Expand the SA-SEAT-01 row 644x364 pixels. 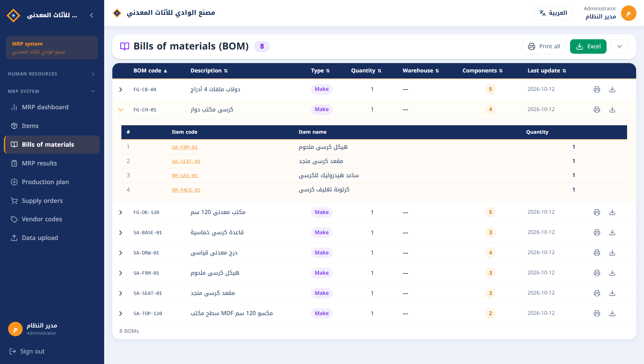121,293
